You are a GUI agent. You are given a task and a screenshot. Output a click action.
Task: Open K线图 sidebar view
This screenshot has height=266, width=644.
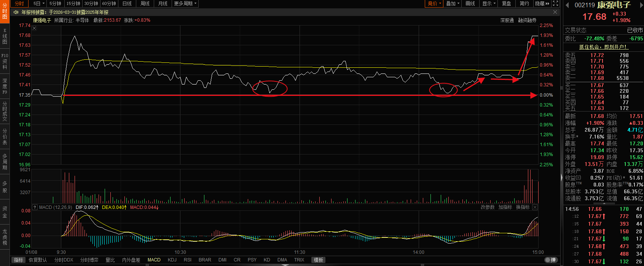coord(5,36)
